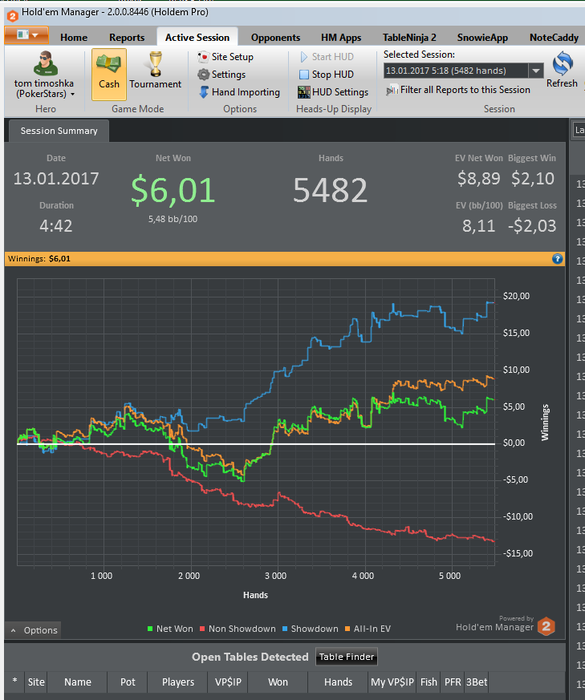Click the Hands count 5482
Image resolution: width=585 pixels, height=700 pixels.
[x=330, y=190]
